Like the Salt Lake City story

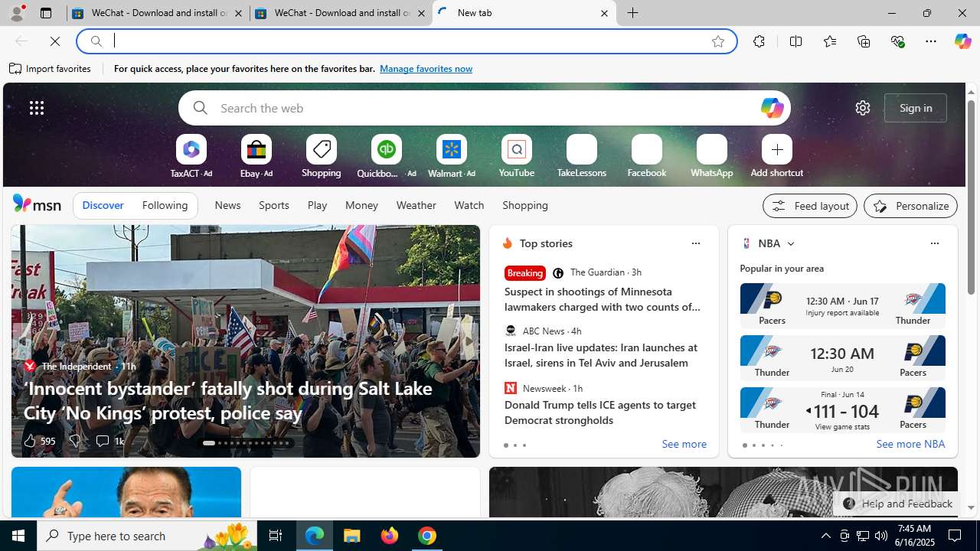pyautogui.click(x=38, y=441)
